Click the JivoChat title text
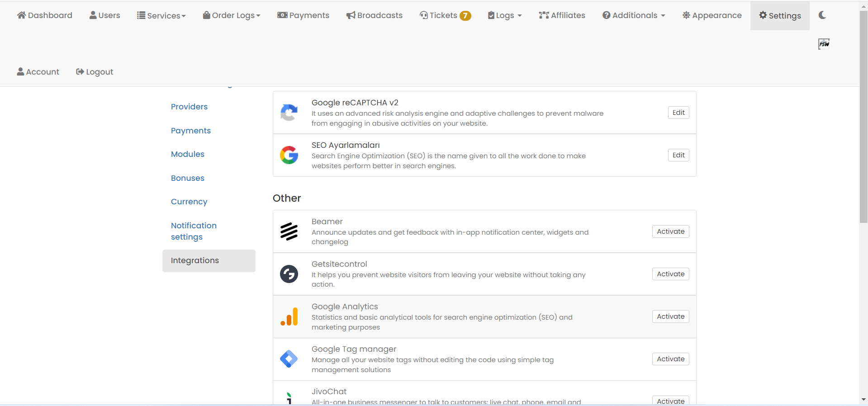This screenshot has width=868, height=406. click(329, 392)
